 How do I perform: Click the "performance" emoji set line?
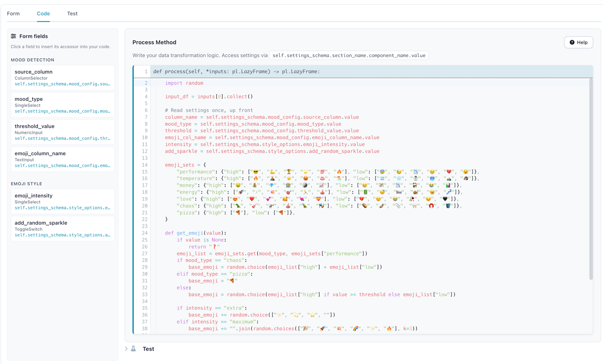tap(327, 172)
